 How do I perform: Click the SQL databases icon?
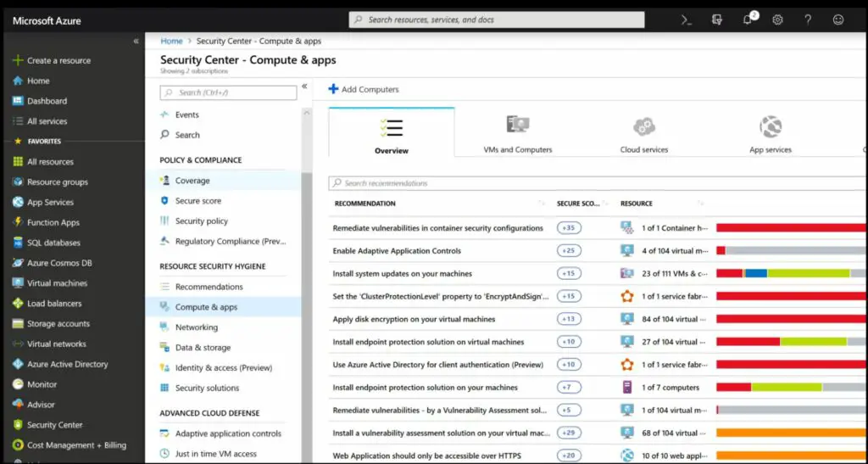[x=18, y=243]
